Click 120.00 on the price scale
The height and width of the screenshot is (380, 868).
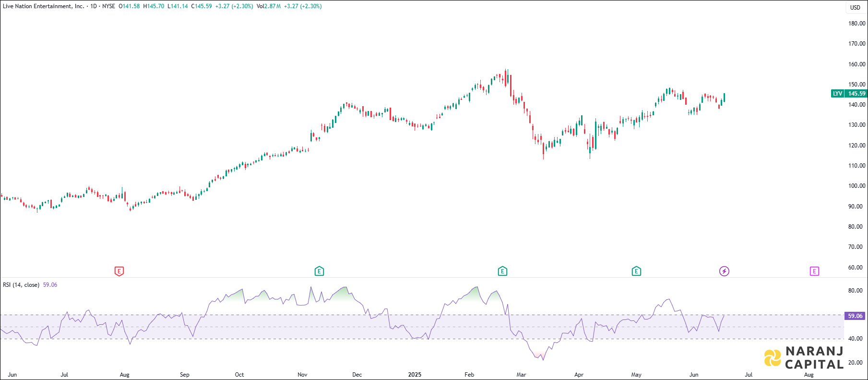tap(857, 145)
